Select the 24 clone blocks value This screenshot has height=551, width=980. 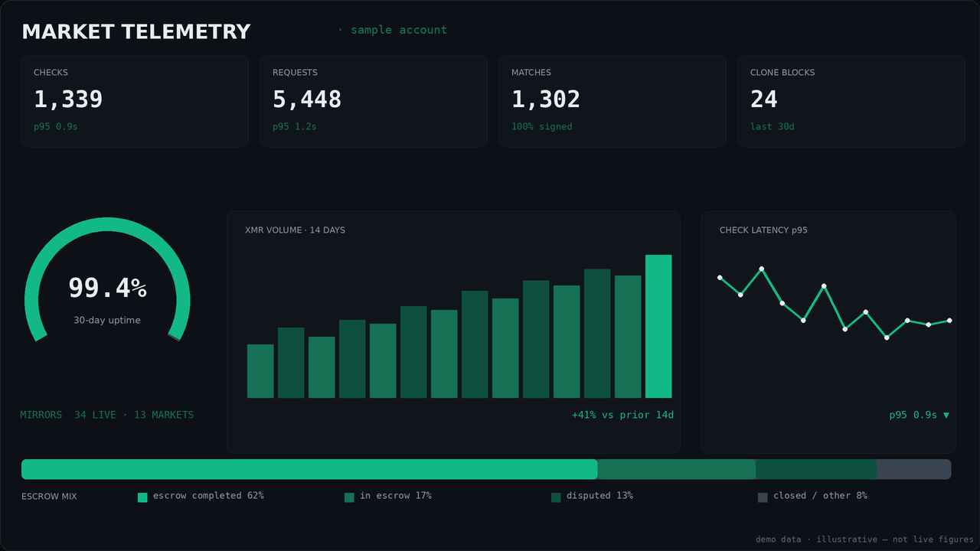[764, 99]
